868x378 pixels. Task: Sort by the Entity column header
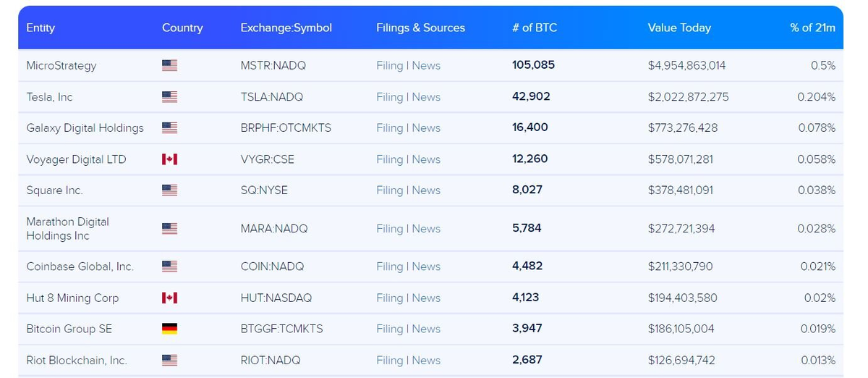41,28
